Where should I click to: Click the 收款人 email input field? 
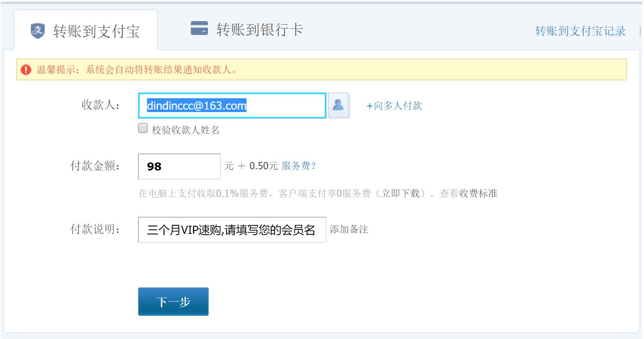pos(231,106)
